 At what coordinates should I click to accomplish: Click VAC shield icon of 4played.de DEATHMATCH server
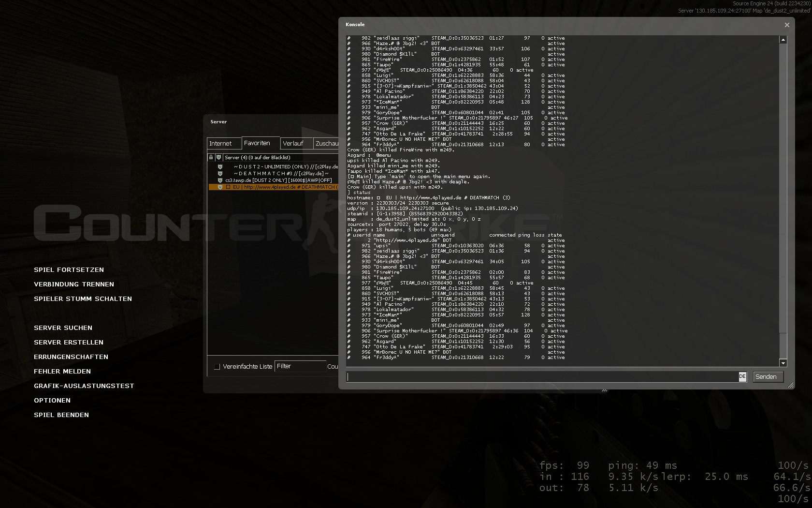220,187
